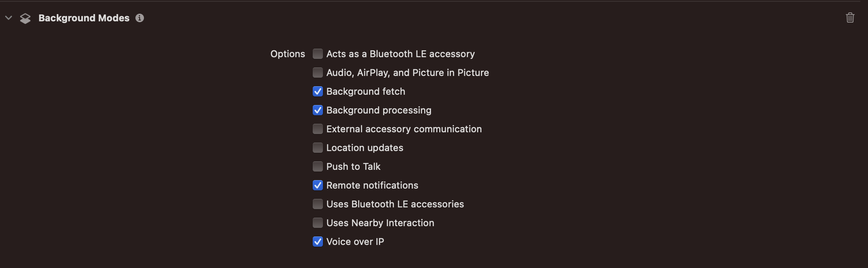
Task: Disable the Background processing checkbox
Action: (x=318, y=110)
